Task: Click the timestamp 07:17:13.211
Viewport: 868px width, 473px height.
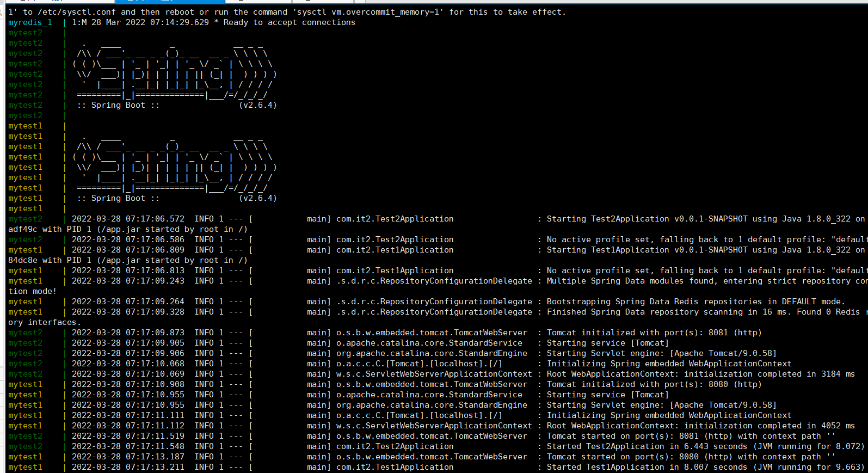Action: [155, 467]
